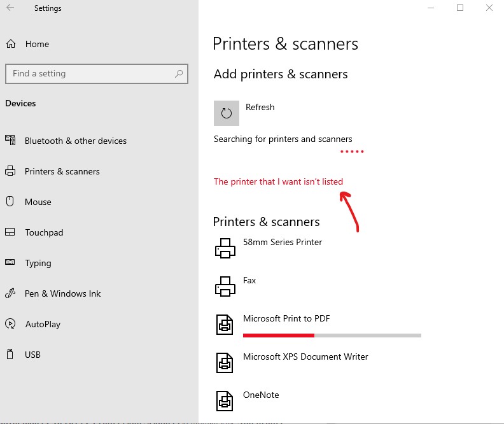
Task: Open Typing settings
Action: coord(38,263)
